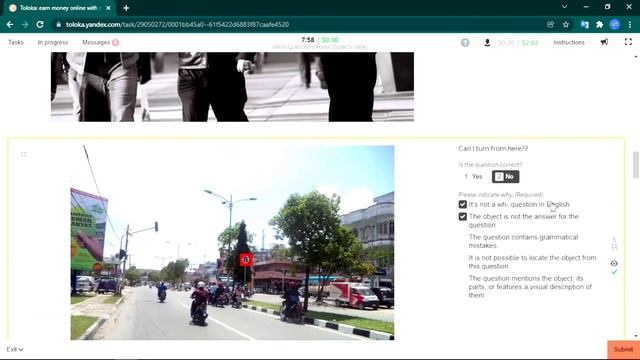Click the page vertical scrollbar thumb
The width and height of the screenshot is (640, 360).
[636, 164]
